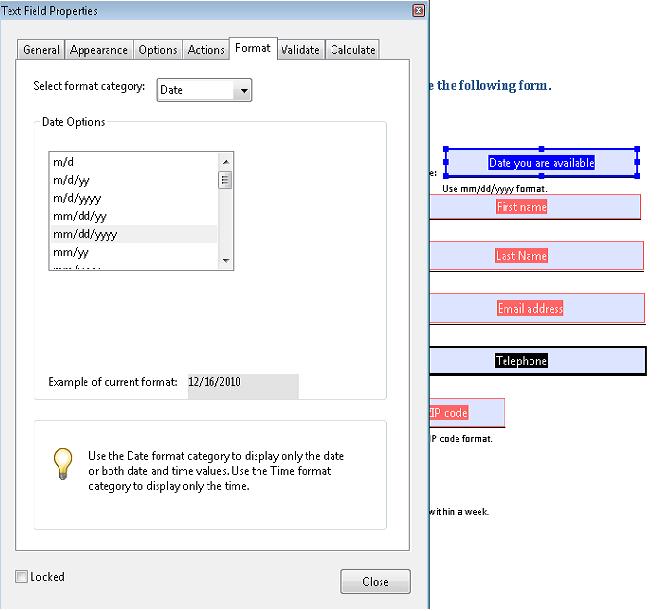661x611 pixels.
Task: Switch to the General tab
Action: point(42,50)
